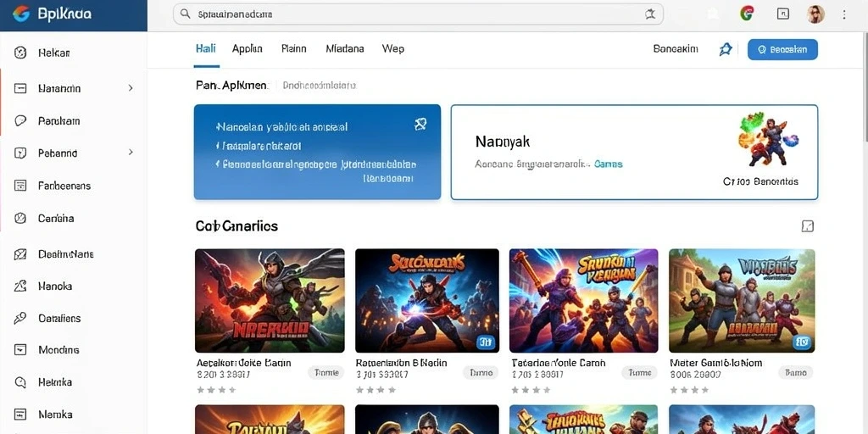Click the Pan. Aplkmen heading

click(x=231, y=86)
